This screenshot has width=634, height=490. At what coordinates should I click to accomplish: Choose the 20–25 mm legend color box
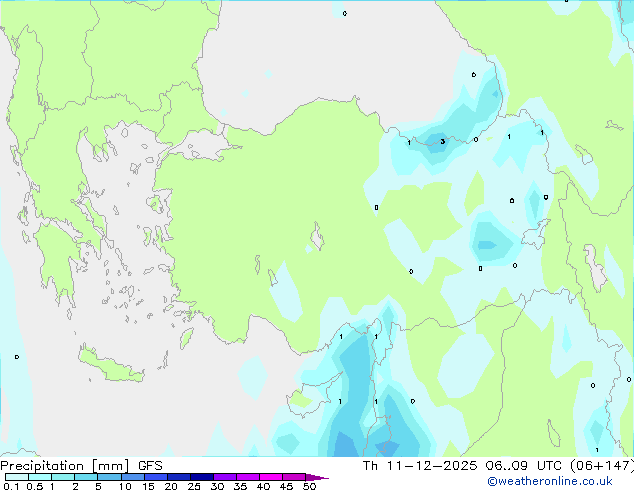tap(179, 477)
